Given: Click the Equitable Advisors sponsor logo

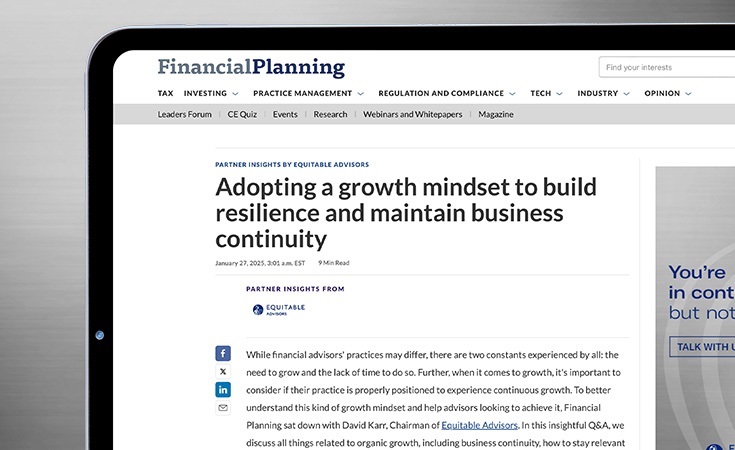Looking at the screenshot, I should [x=279, y=311].
